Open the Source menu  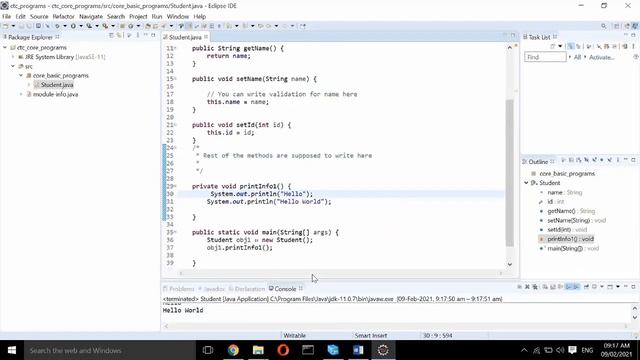pos(39,16)
